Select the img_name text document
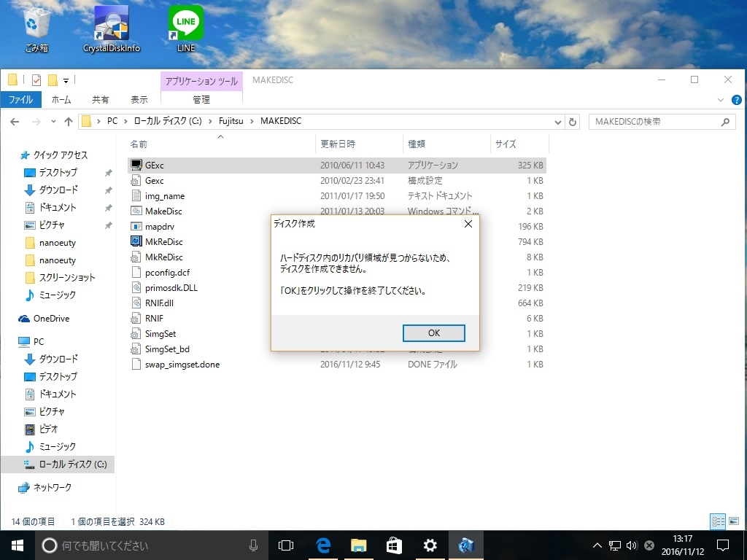Viewport: 747px width, 560px height. click(x=337, y=195)
